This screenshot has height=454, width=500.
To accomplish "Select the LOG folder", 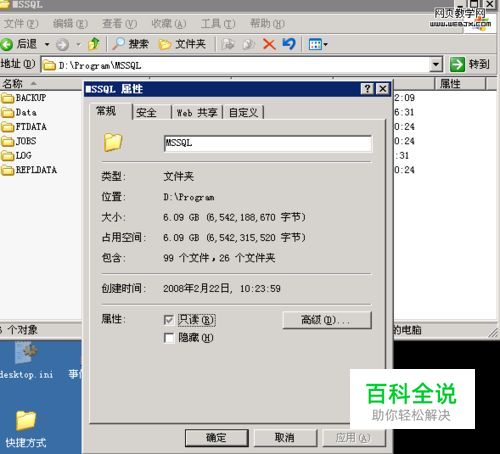I will pos(16,155).
